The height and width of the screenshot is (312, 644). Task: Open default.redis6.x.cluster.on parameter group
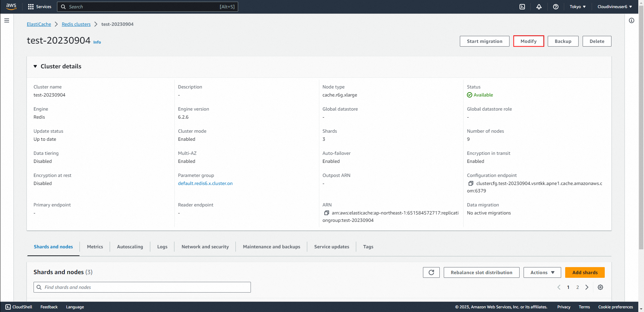point(205,183)
